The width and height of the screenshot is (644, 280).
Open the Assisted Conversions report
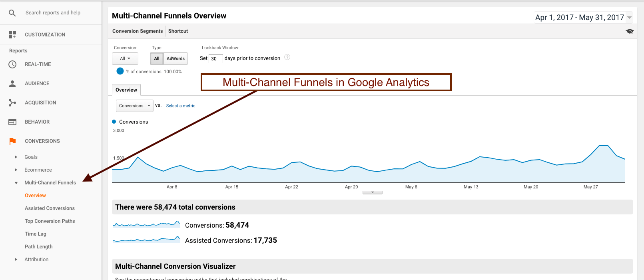[50, 208]
